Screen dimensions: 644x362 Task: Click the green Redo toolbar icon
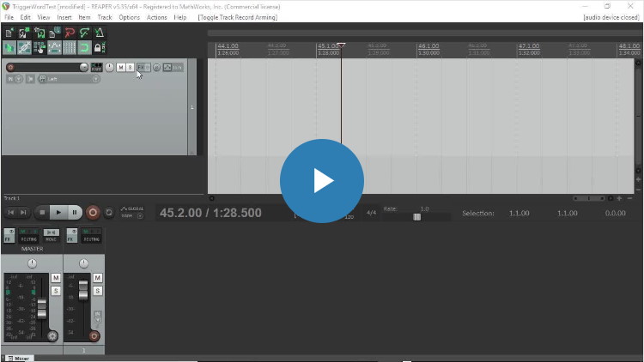point(85,33)
